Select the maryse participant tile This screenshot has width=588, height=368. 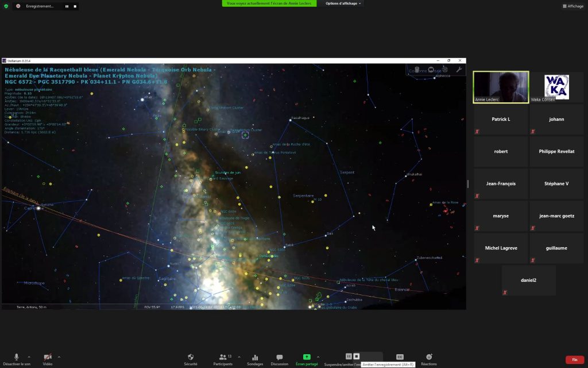pyautogui.click(x=501, y=216)
